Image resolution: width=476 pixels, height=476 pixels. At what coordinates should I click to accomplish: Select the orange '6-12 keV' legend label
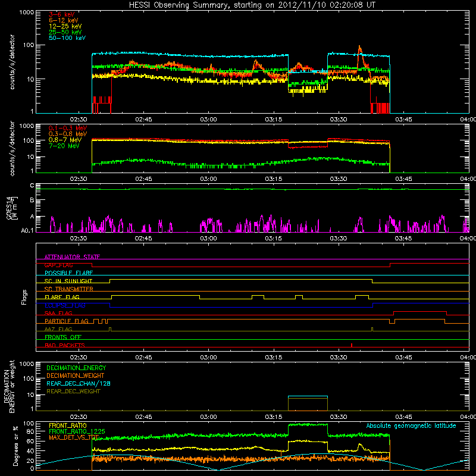coord(64,20)
